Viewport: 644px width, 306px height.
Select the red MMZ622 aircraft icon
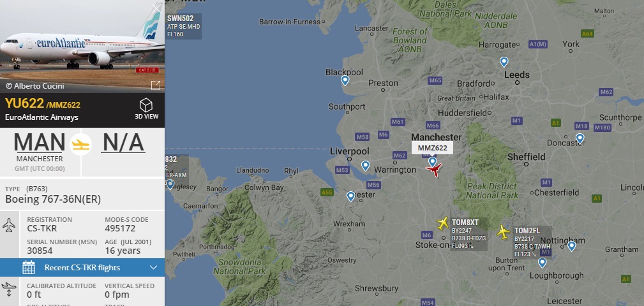point(434,170)
